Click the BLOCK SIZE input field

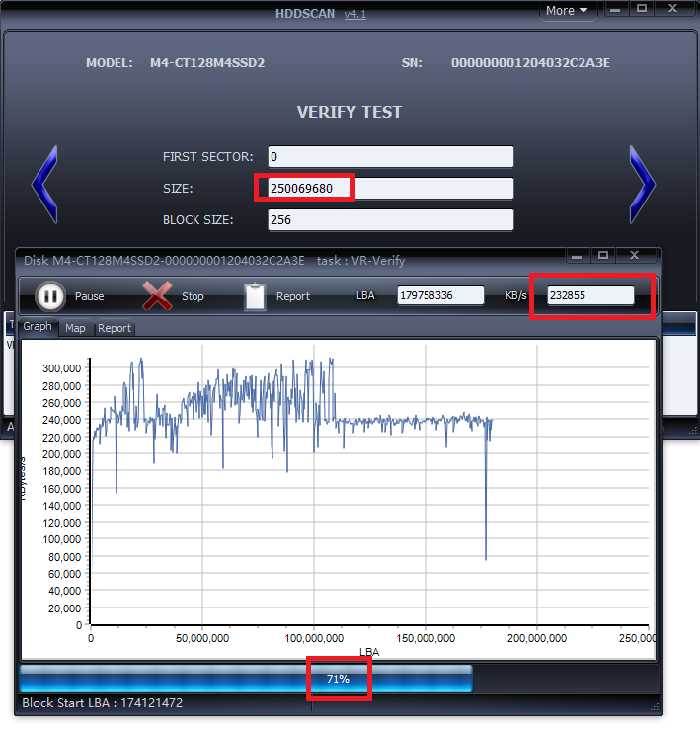(390, 220)
